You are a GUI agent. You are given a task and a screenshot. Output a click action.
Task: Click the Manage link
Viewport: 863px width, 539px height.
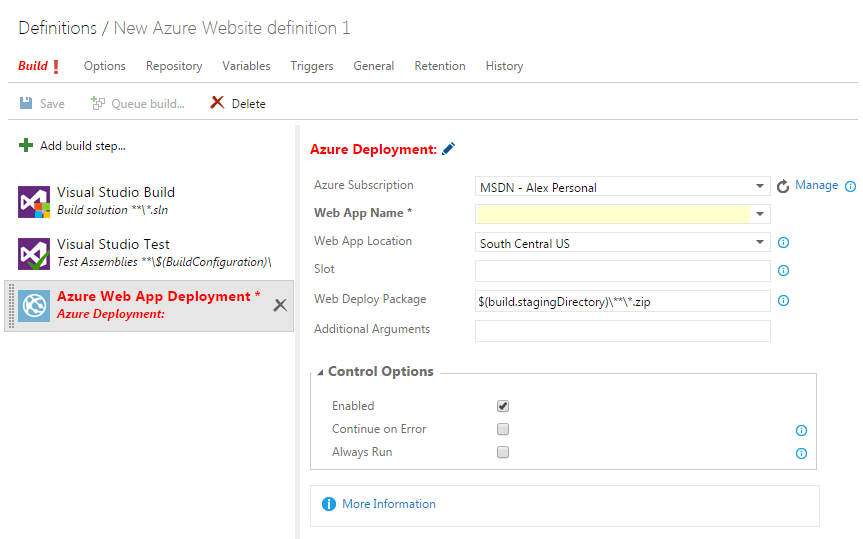816,185
